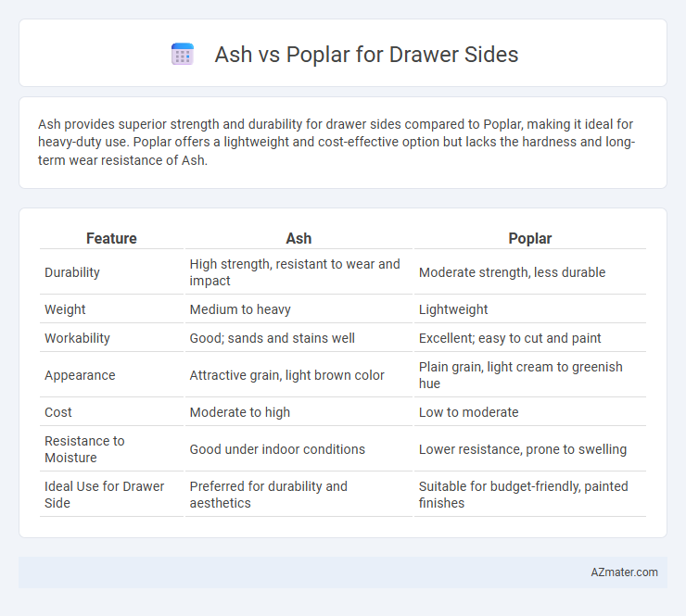
Task: Click 'Lightweight' Poplar weight cell
Action: 452,309
